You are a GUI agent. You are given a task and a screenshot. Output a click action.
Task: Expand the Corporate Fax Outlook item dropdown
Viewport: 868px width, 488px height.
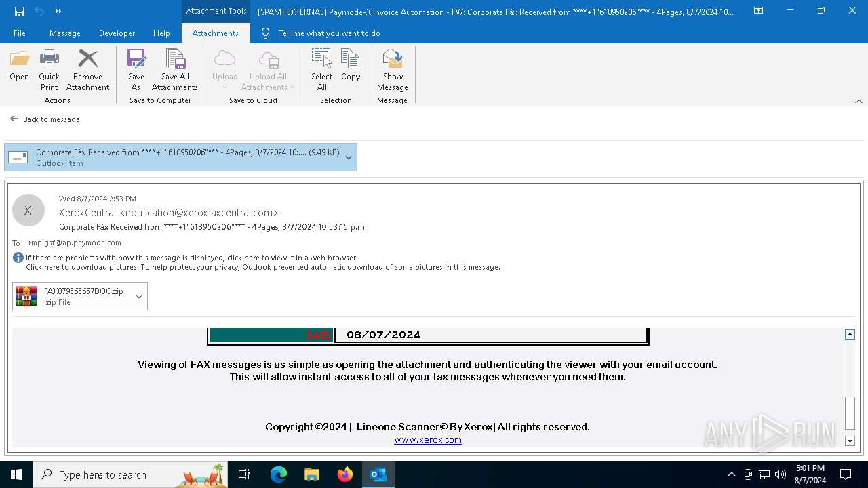[349, 157]
